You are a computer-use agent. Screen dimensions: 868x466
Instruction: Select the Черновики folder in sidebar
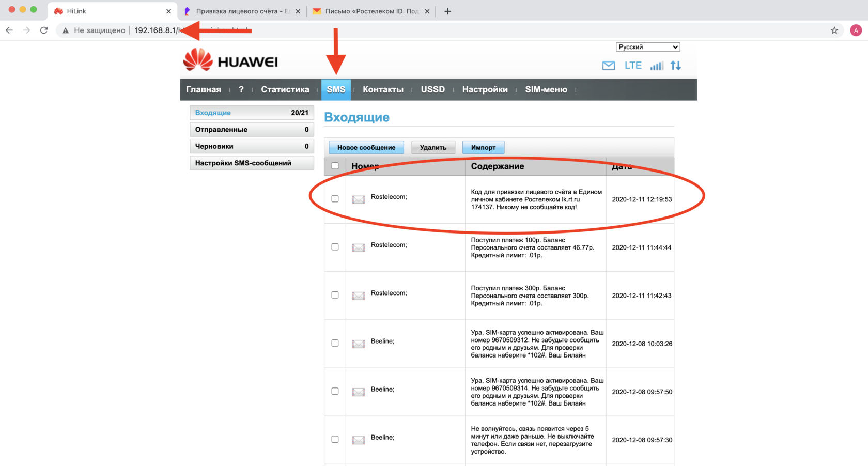point(252,146)
